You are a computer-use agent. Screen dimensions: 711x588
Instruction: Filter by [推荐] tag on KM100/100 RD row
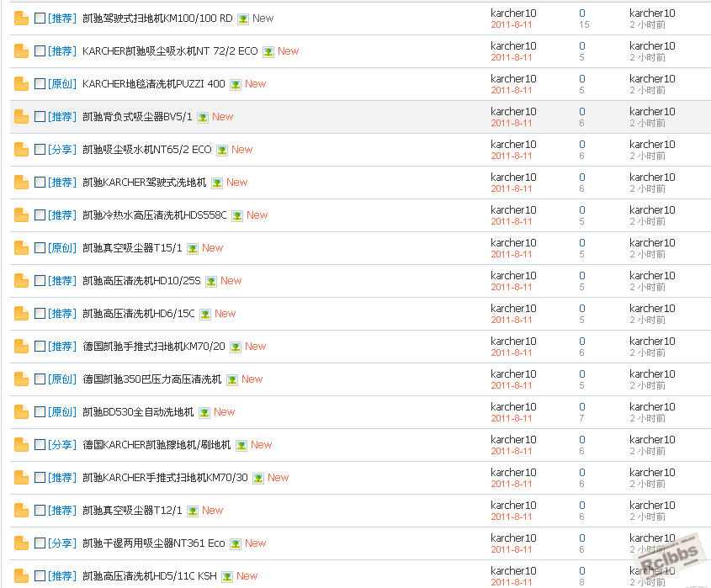pos(62,19)
